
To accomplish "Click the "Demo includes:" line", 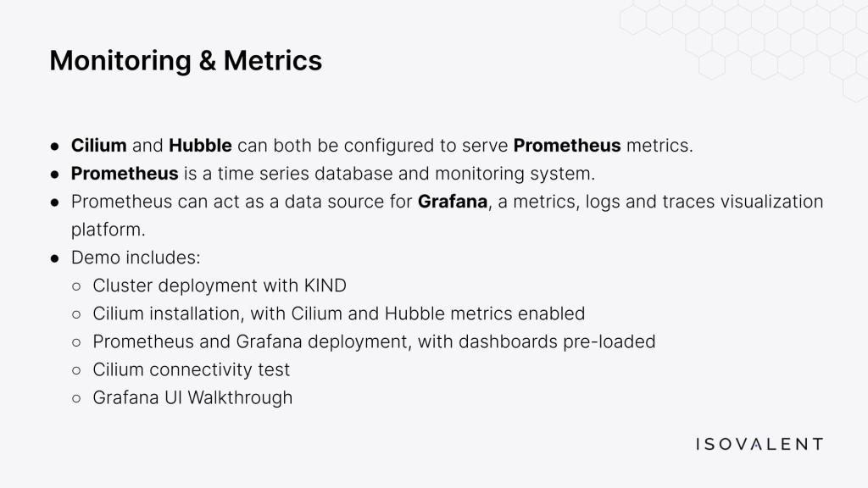I will pyautogui.click(x=136, y=258).
